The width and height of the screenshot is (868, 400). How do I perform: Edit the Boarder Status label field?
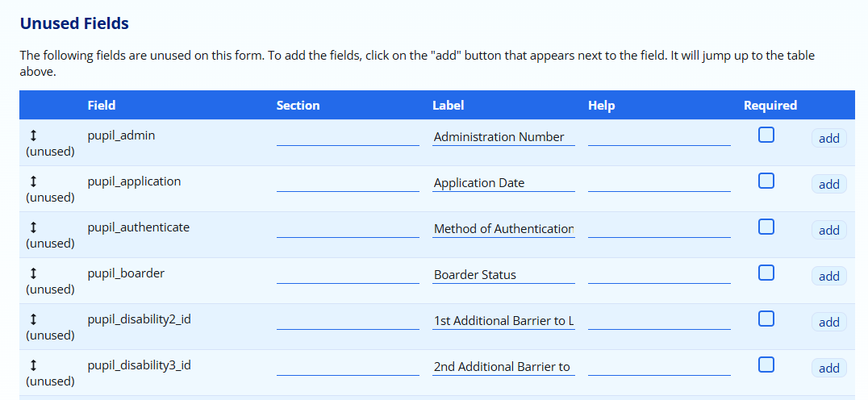[503, 274]
